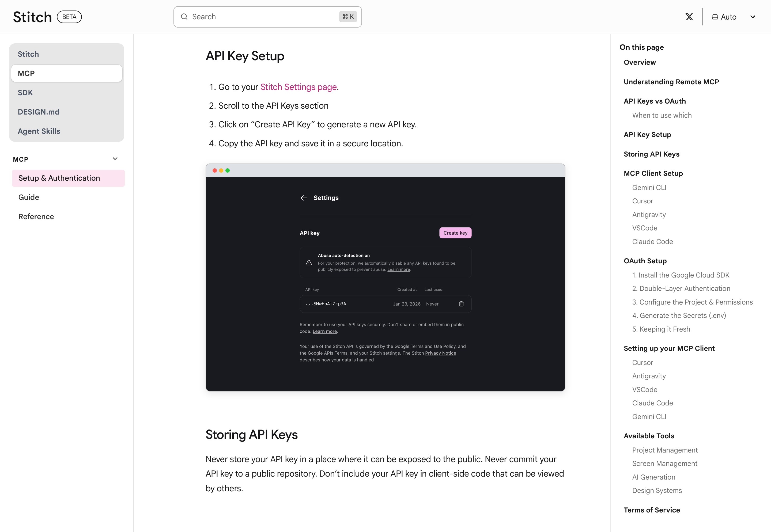Select the Agent Skills tab
771x532 pixels.
click(67, 131)
